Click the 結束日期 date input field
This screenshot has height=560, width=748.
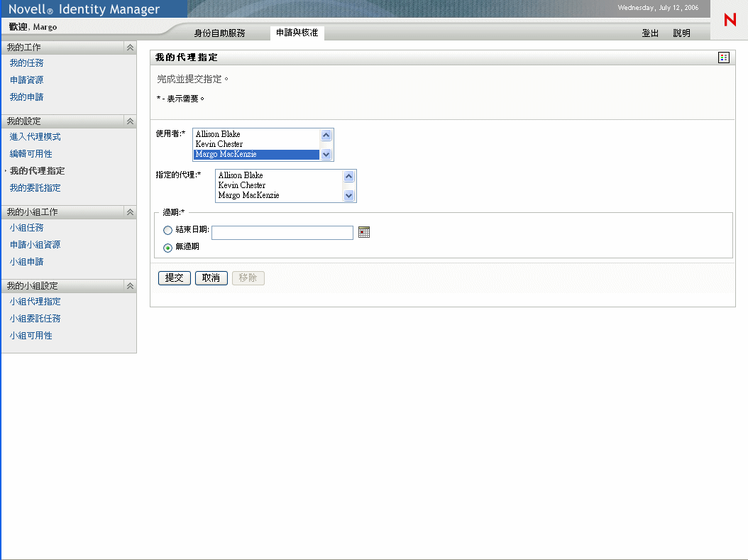[282, 233]
